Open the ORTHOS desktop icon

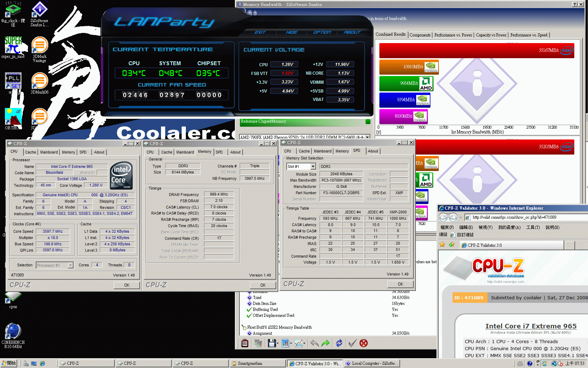pos(13,118)
